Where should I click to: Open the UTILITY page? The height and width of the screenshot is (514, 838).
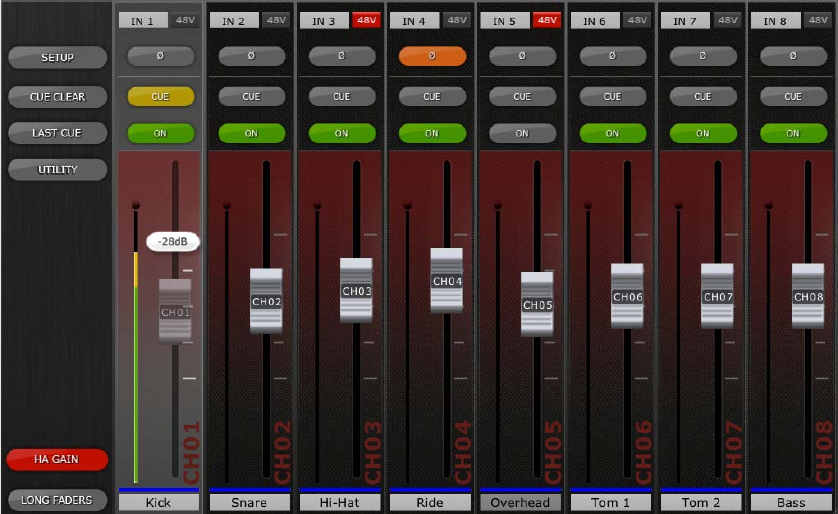click(x=57, y=169)
